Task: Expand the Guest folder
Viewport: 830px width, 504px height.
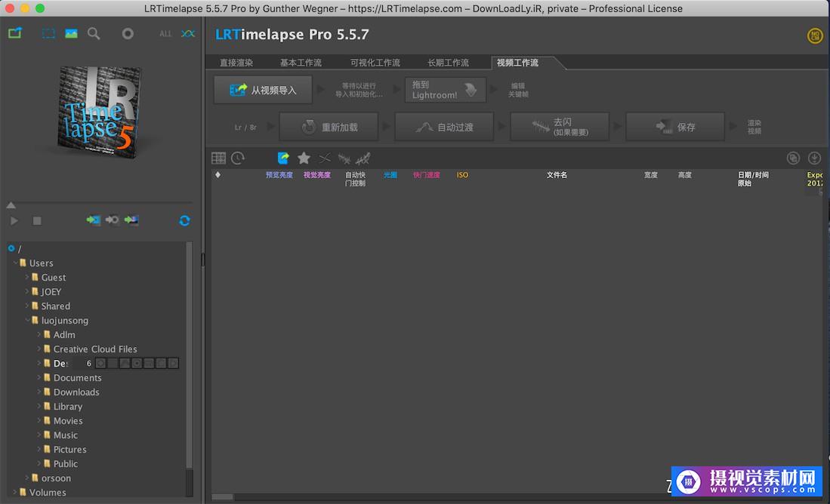Action: click(27, 277)
